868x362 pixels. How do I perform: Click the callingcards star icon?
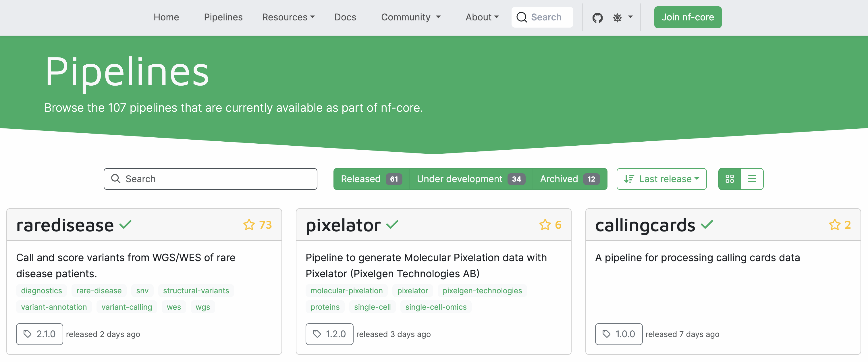coord(834,225)
